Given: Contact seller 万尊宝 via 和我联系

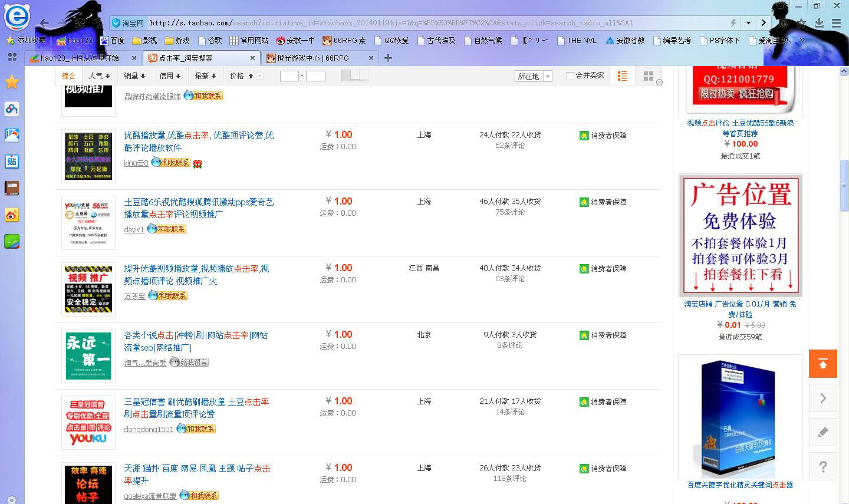Looking at the screenshot, I should (167, 295).
